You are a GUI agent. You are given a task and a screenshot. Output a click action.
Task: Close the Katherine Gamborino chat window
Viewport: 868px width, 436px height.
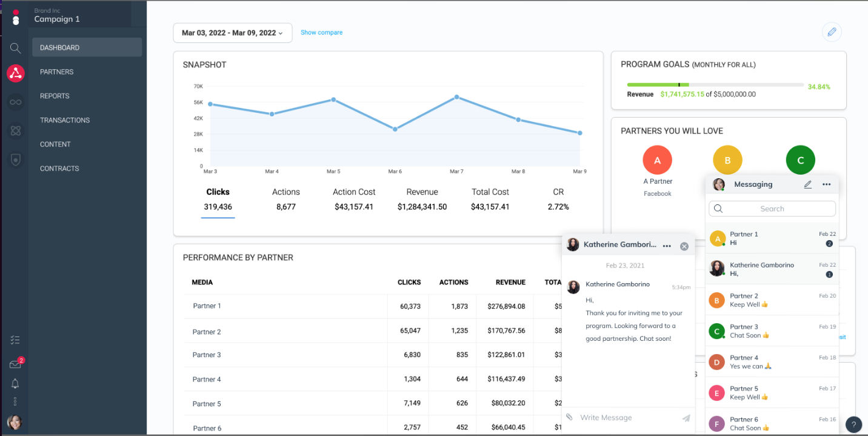point(684,246)
